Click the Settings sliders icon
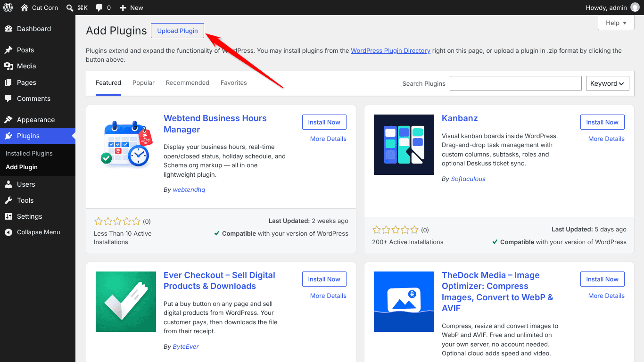This screenshot has height=362, width=644. (8, 216)
